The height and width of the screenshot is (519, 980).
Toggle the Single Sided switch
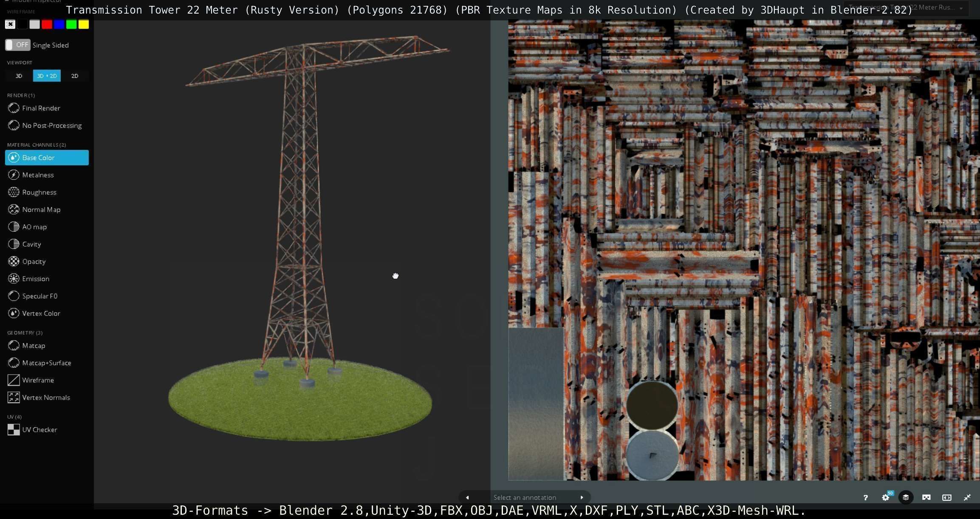click(x=17, y=45)
